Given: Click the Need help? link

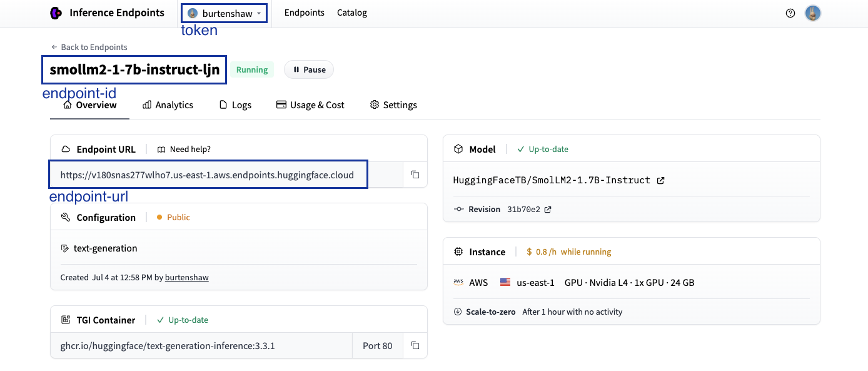Looking at the screenshot, I should [184, 150].
